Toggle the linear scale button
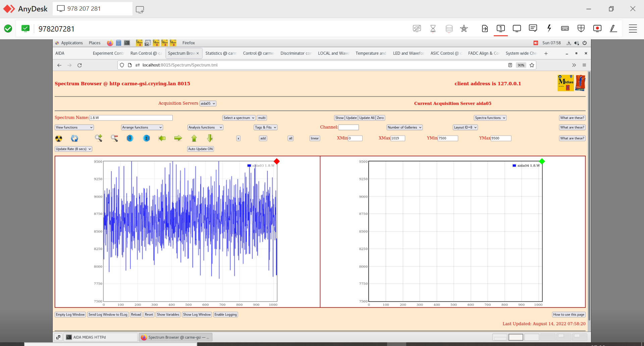 pos(315,138)
